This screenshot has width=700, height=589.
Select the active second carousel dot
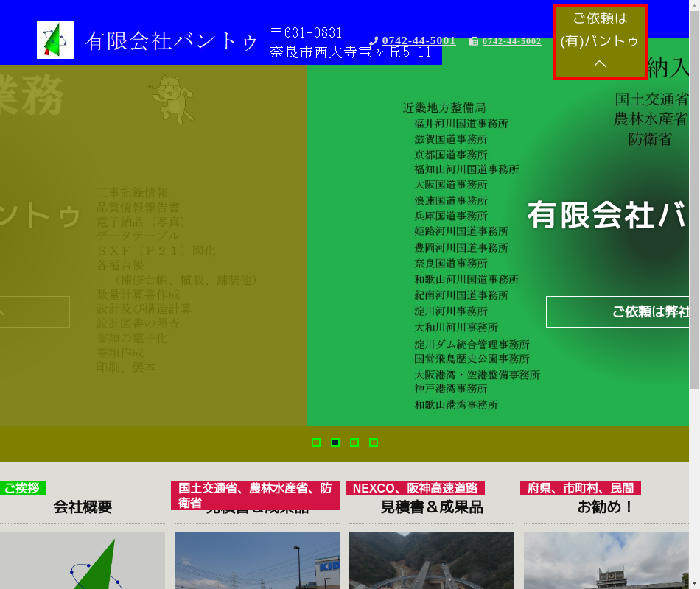[x=335, y=442]
